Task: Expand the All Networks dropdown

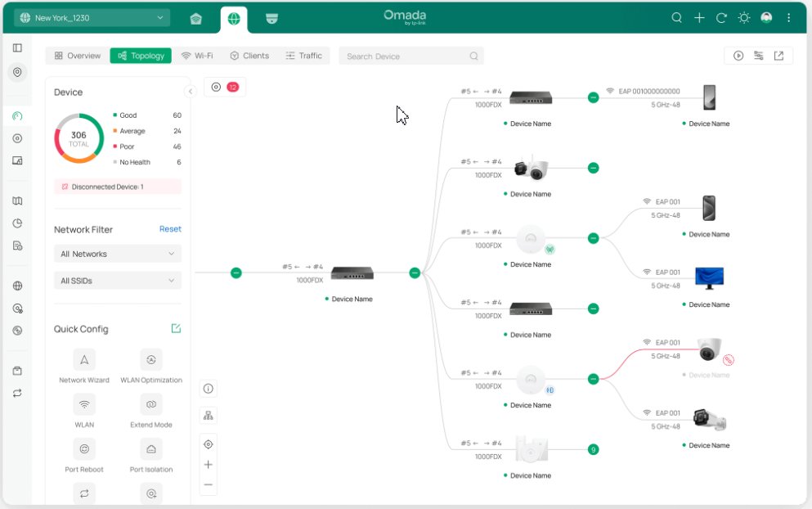Action: click(118, 254)
